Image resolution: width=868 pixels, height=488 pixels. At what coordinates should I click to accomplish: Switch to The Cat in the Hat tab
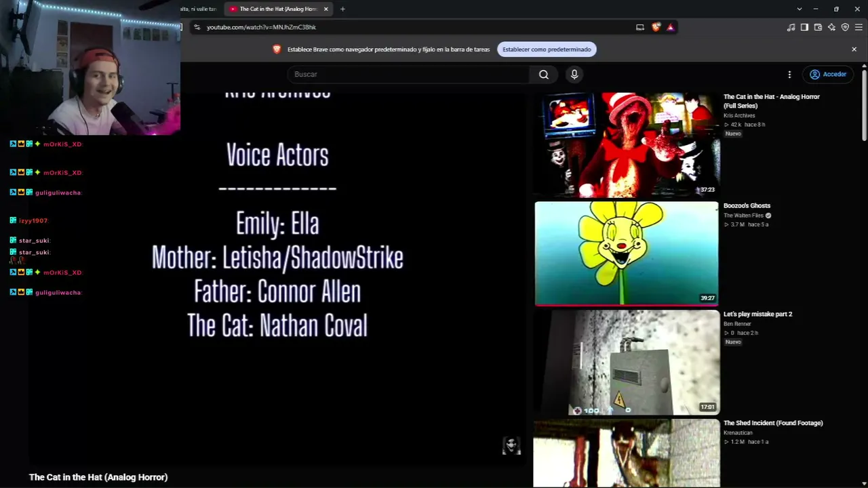279,9
